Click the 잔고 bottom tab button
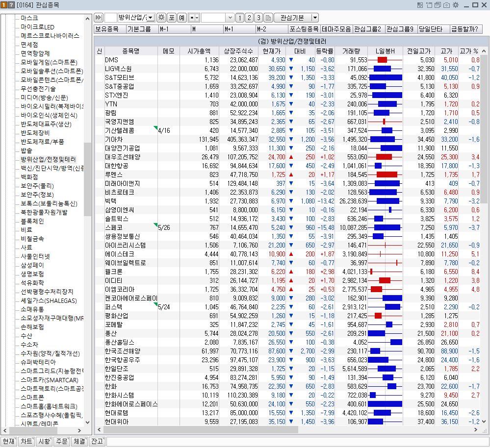Image resolution: width=490 pixels, height=448 pixels. 97,441
